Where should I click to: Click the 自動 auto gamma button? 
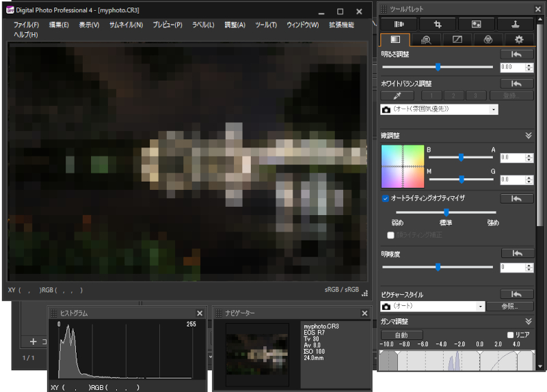(401, 335)
